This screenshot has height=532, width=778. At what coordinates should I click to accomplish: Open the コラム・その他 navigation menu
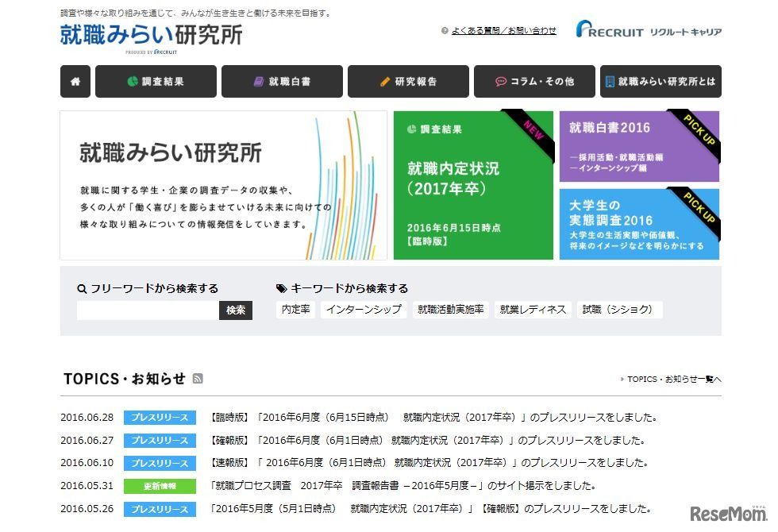point(534,82)
